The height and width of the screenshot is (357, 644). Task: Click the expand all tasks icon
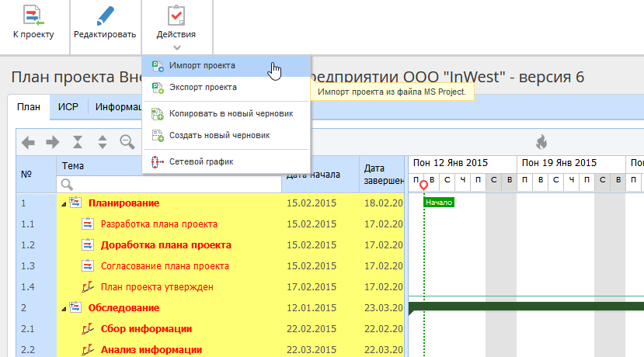click(x=102, y=142)
